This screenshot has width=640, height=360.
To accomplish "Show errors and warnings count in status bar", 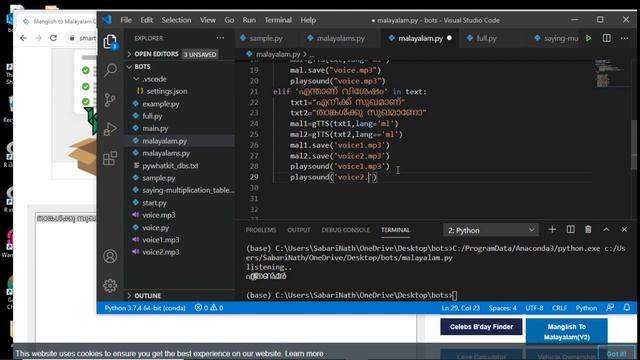I will tap(209, 308).
